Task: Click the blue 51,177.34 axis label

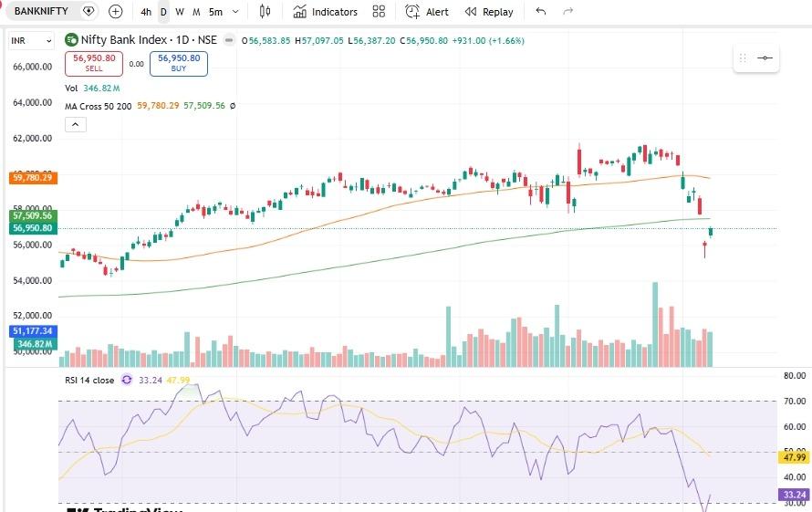Action: [x=33, y=331]
